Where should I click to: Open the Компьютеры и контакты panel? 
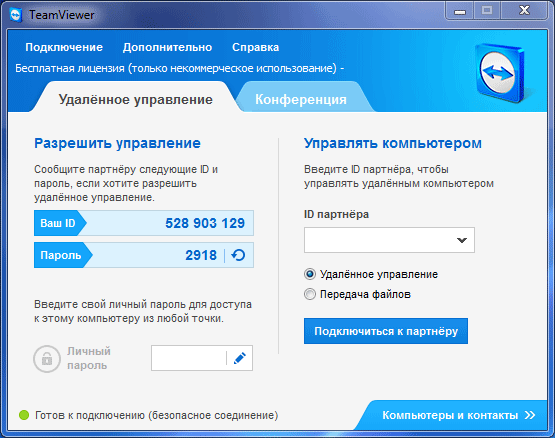(453, 415)
